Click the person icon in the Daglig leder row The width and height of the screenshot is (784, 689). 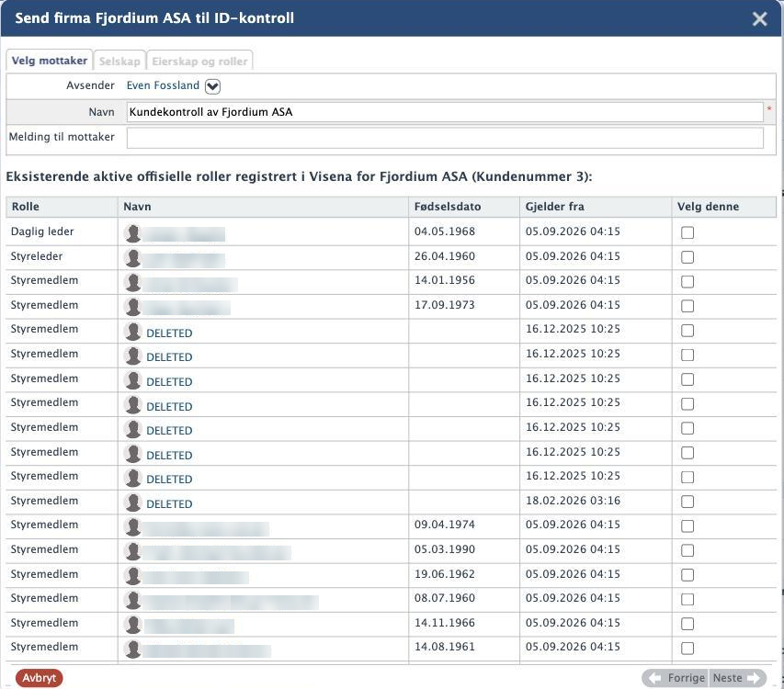[x=133, y=233]
